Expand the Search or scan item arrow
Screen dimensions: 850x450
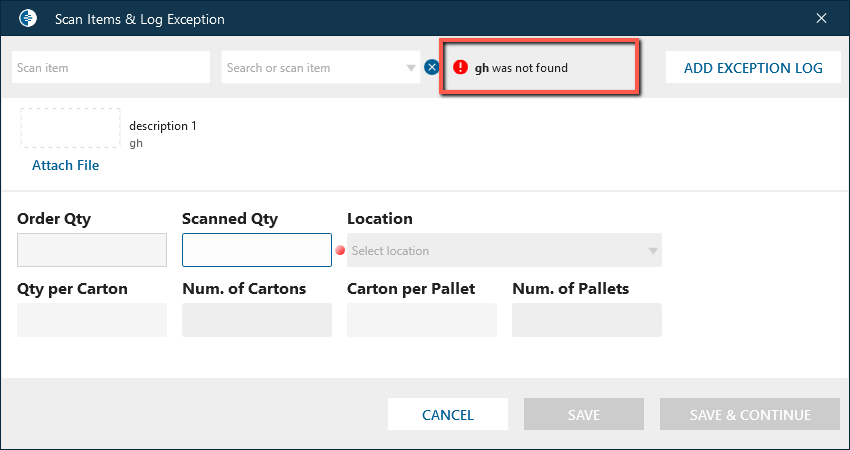click(x=412, y=68)
